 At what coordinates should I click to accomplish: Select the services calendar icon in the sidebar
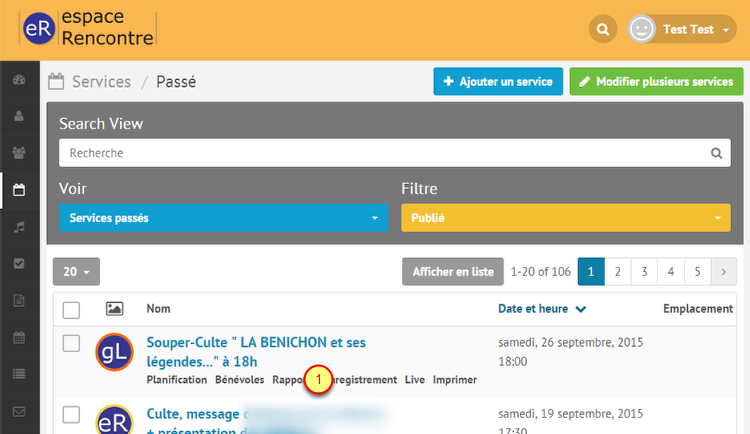pos(19,190)
